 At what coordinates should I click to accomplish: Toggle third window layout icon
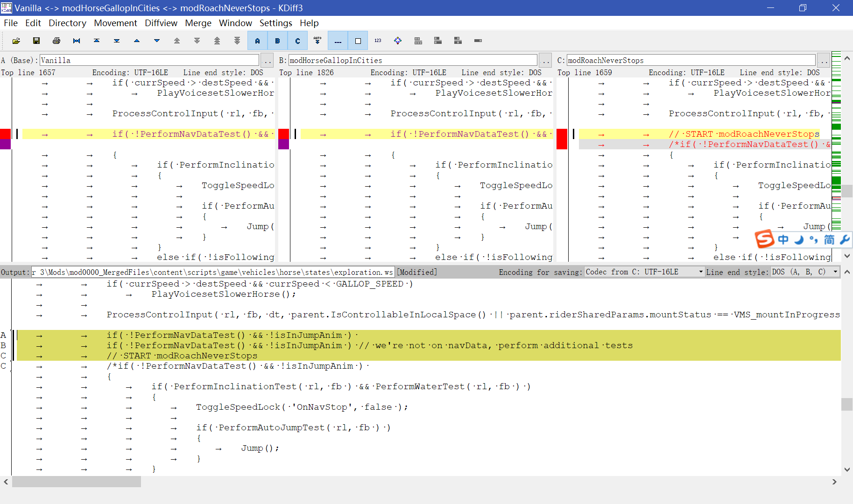458,41
